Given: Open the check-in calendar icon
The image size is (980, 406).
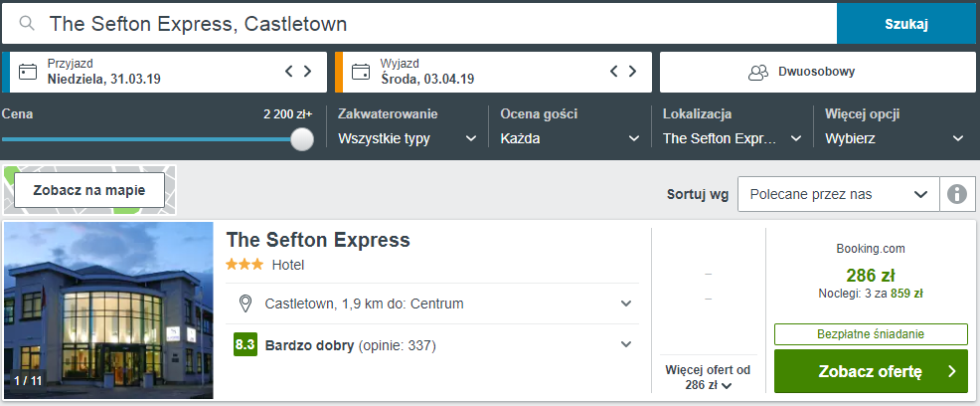Looking at the screenshot, I should click(x=28, y=72).
